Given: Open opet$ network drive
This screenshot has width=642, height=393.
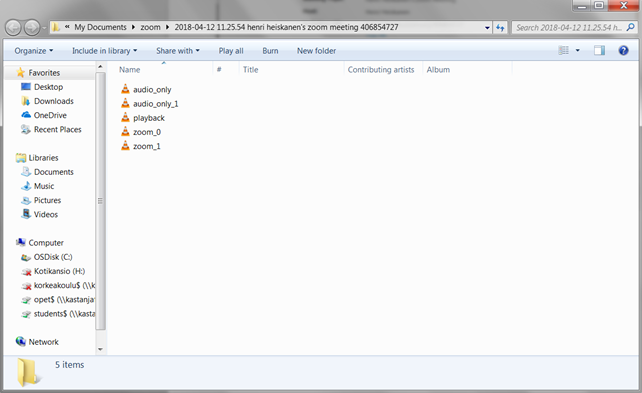Looking at the screenshot, I should tap(64, 300).
